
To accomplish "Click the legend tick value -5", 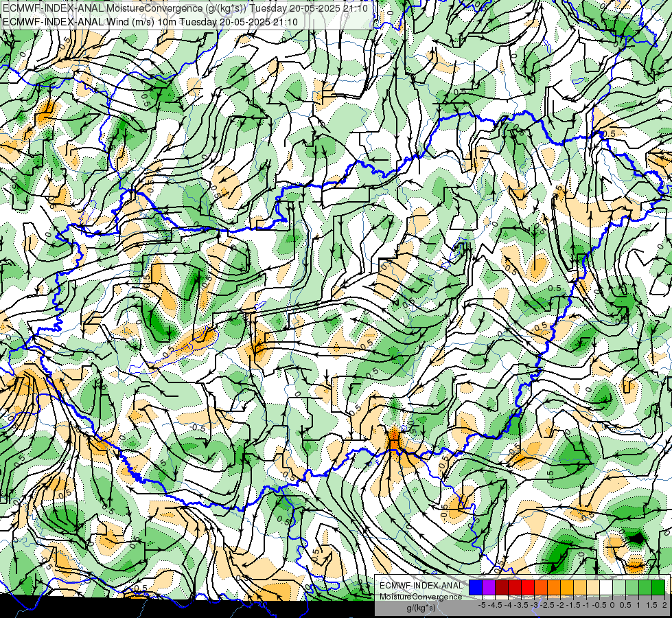I will [x=482, y=605].
